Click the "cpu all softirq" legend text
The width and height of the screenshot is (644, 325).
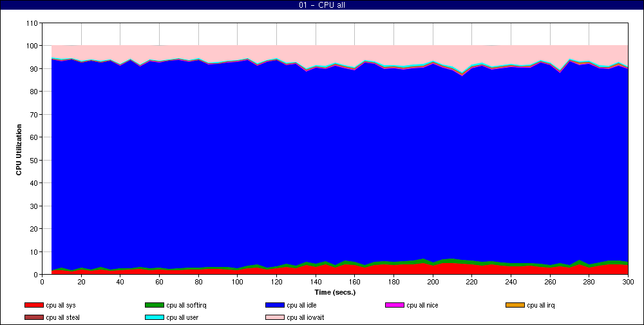(188, 305)
